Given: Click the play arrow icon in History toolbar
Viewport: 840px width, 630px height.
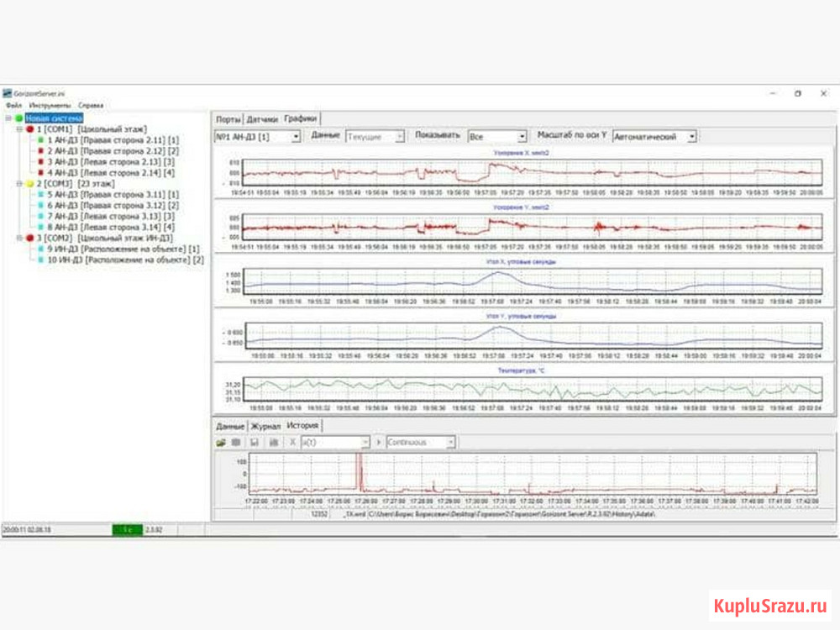Looking at the screenshot, I should tap(379, 442).
